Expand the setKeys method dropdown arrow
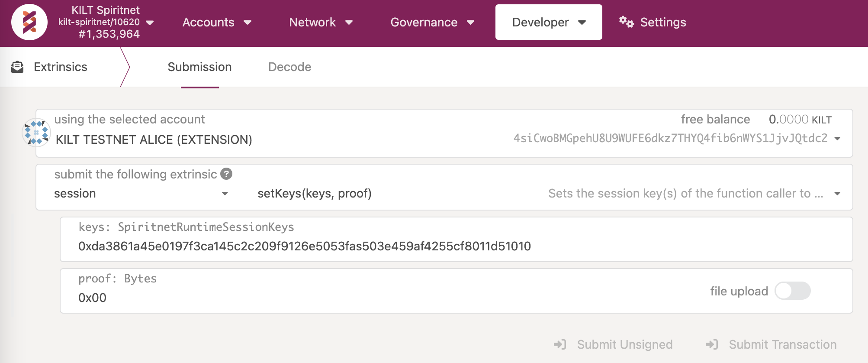This screenshot has width=868, height=363. (x=837, y=194)
